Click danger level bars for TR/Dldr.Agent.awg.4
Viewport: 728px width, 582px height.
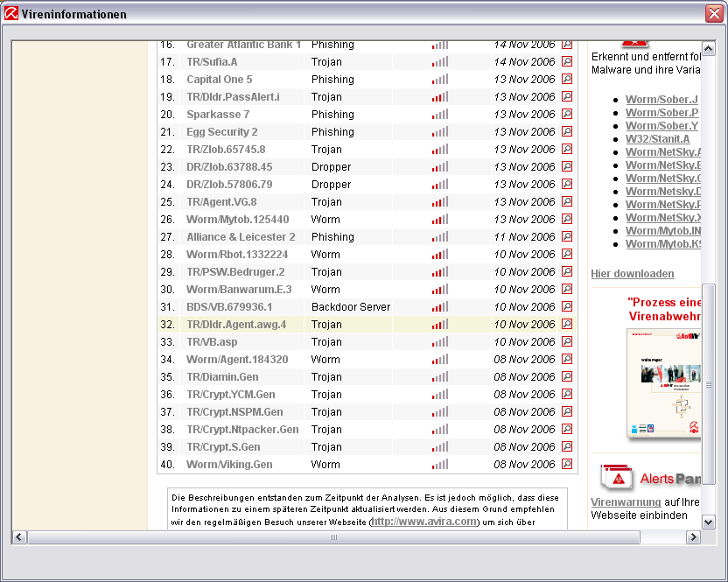click(439, 325)
